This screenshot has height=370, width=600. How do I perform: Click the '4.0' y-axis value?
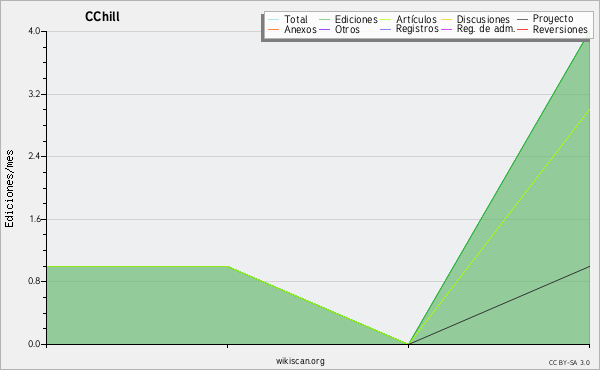34,31
